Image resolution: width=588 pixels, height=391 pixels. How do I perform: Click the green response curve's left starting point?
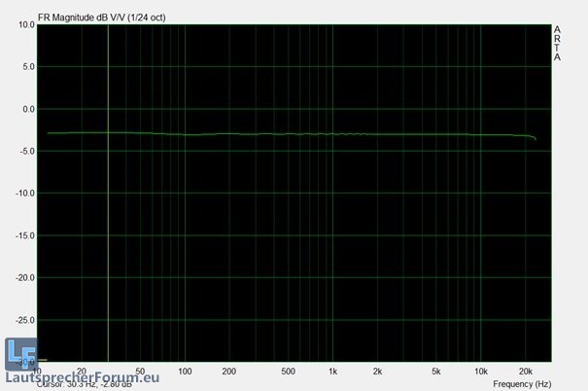pos(48,132)
